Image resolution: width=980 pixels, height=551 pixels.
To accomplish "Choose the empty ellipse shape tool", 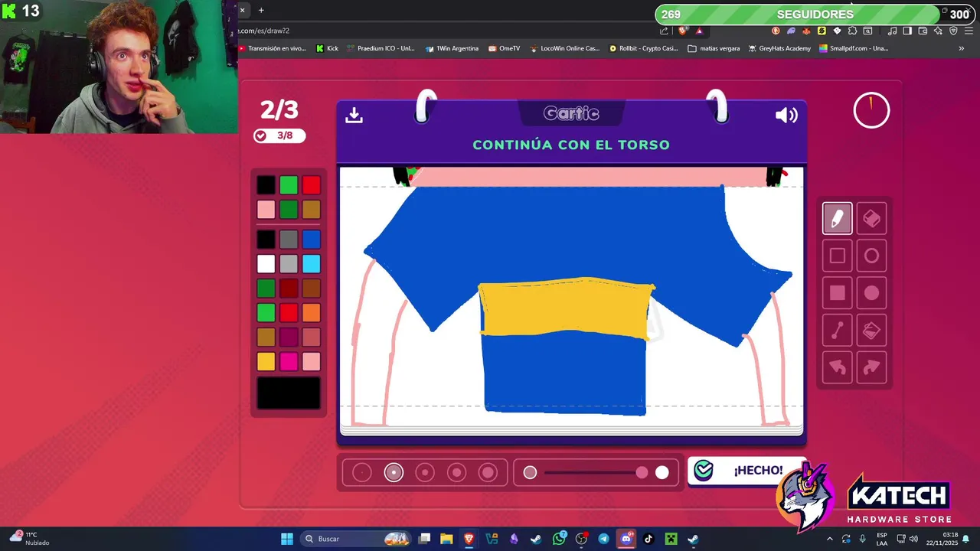I will (x=871, y=256).
